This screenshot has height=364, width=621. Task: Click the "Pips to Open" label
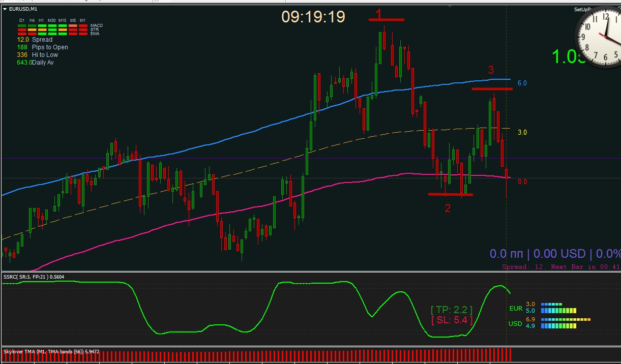[x=50, y=47]
